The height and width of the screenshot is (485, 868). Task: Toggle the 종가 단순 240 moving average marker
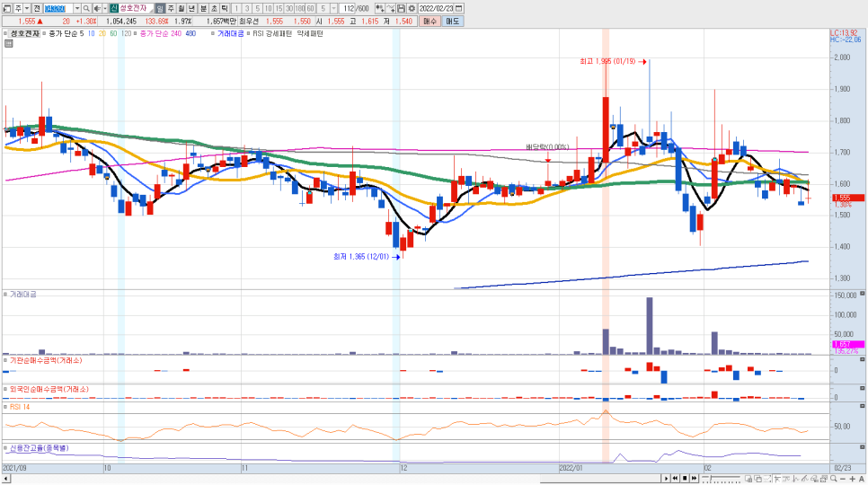tap(136, 34)
